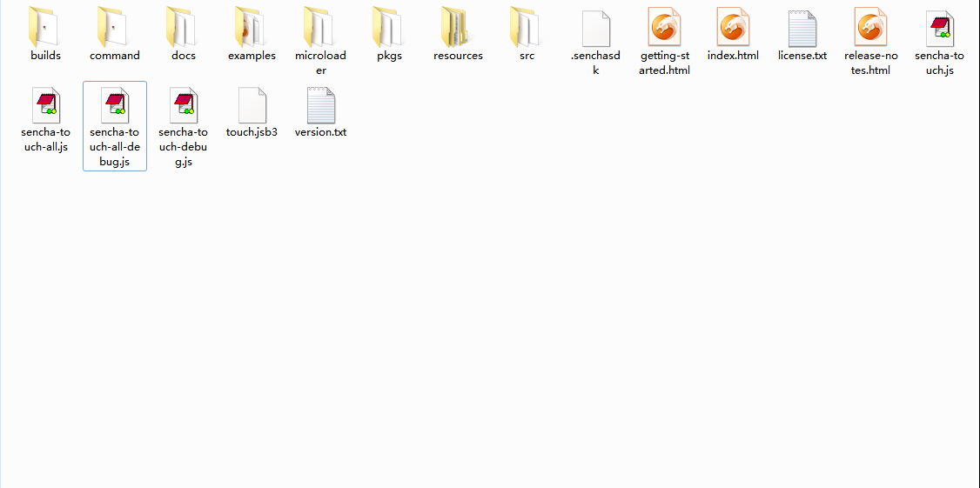Click the docs folder icon
Viewport: 980px width, 488px height.
point(181,28)
